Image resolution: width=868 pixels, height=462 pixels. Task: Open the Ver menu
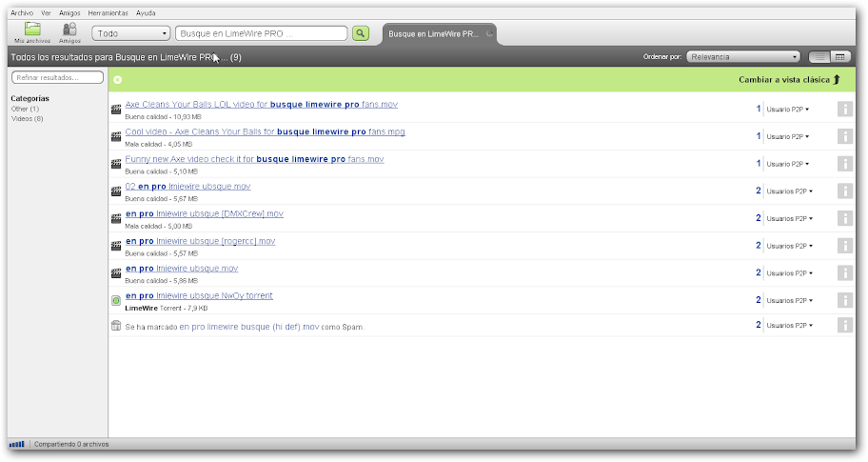point(46,12)
